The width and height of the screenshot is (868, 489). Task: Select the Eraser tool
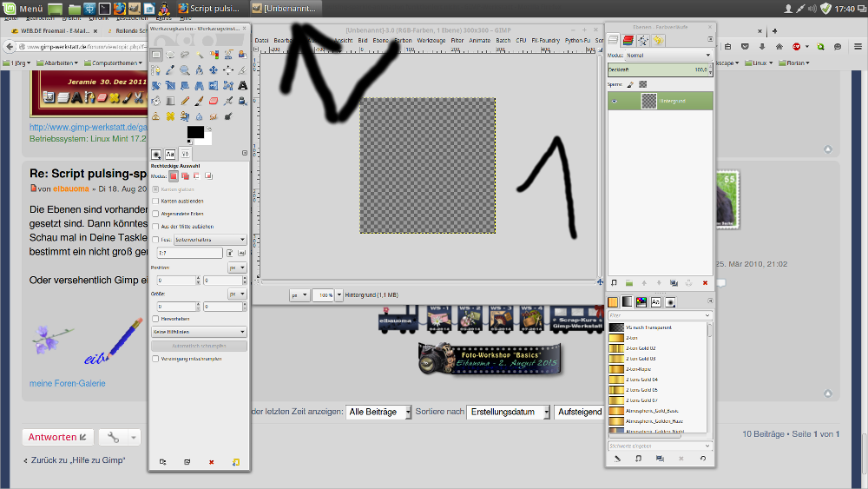point(214,100)
